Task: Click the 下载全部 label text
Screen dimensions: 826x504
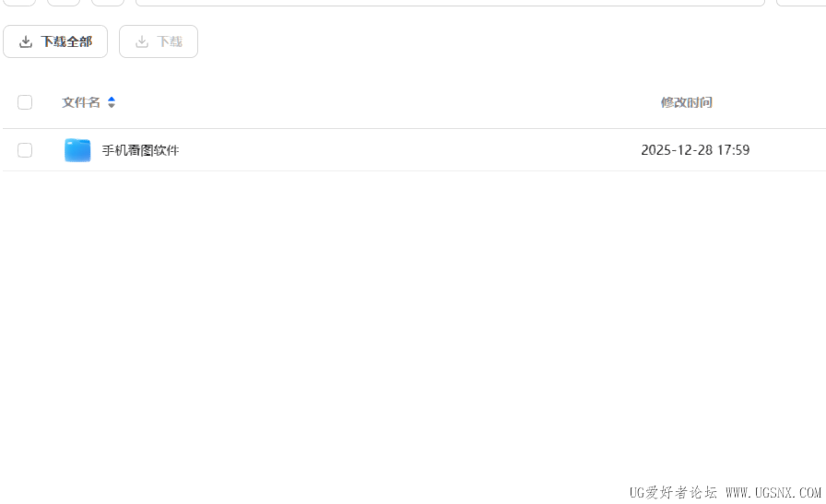Action: [66, 41]
